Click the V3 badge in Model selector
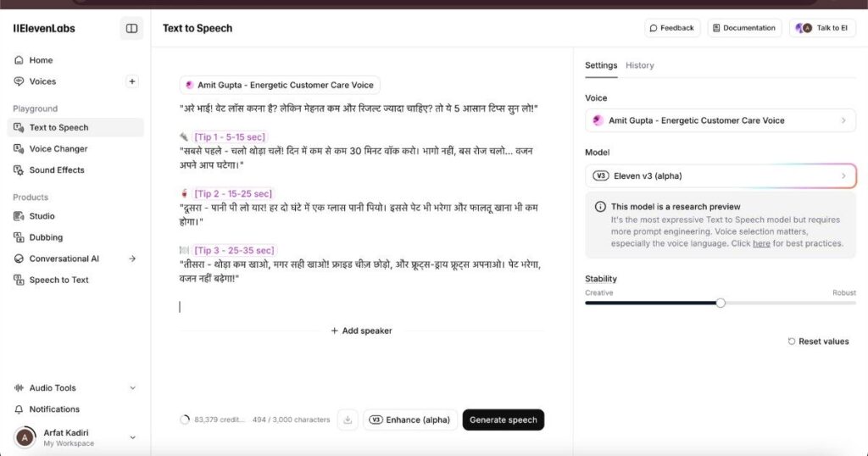This screenshot has width=868, height=456. coord(601,176)
